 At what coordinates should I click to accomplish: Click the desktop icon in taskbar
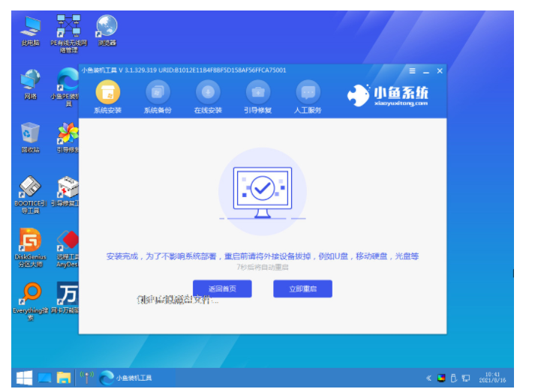(x=44, y=378)
